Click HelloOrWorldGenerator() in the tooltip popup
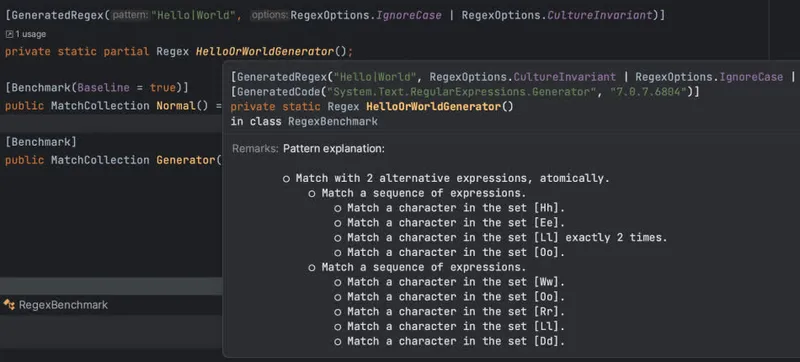 pos(440,107)
